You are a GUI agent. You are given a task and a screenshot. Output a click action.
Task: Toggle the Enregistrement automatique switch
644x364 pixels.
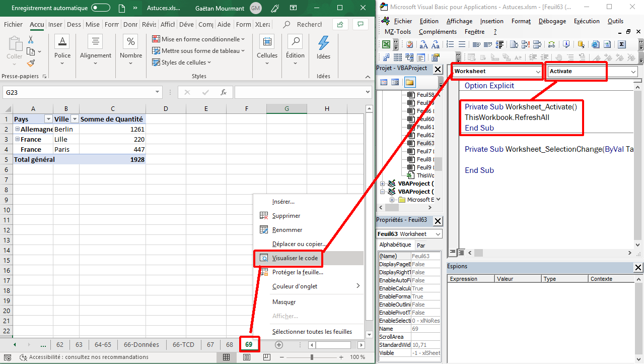101,8
